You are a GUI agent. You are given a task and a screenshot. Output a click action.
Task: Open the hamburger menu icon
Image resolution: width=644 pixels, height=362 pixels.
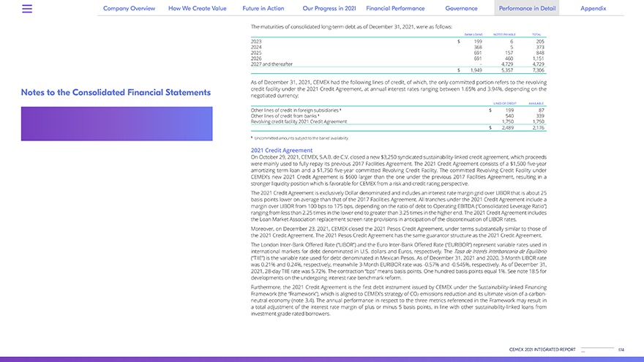(x=27, y=9)
